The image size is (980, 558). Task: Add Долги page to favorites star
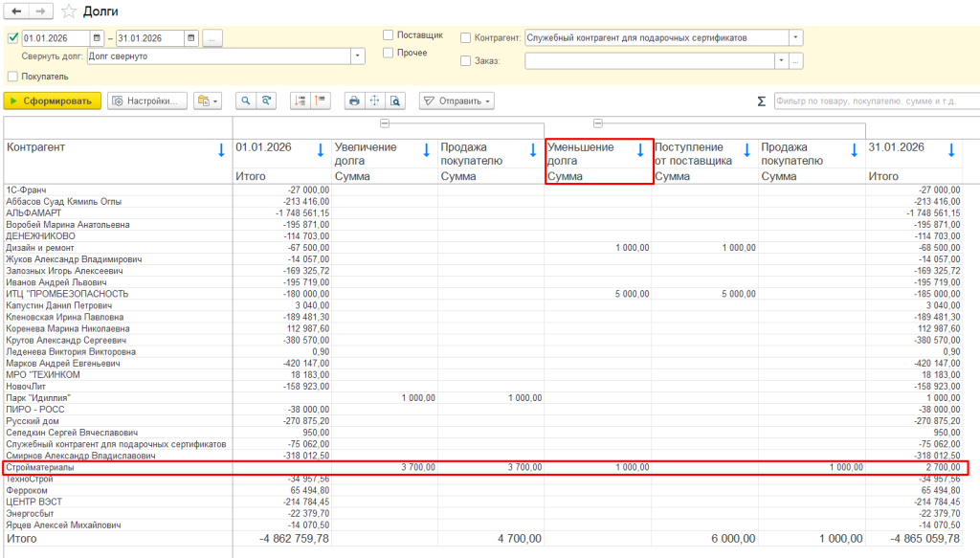coord(69,11)
